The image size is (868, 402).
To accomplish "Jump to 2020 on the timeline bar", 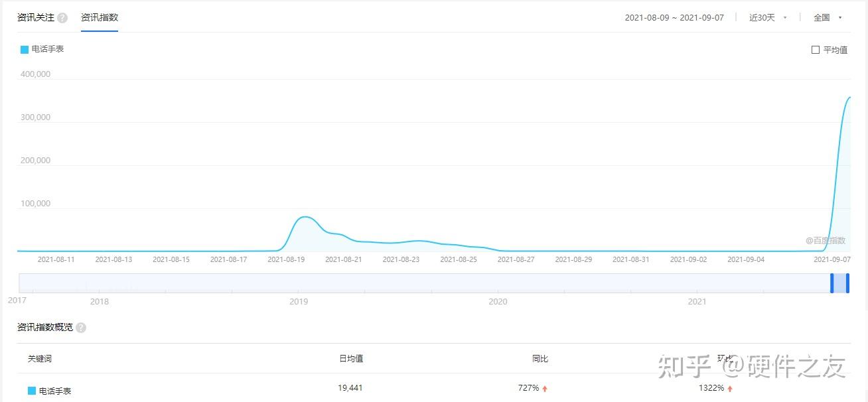I will click(x=498, y=301).
